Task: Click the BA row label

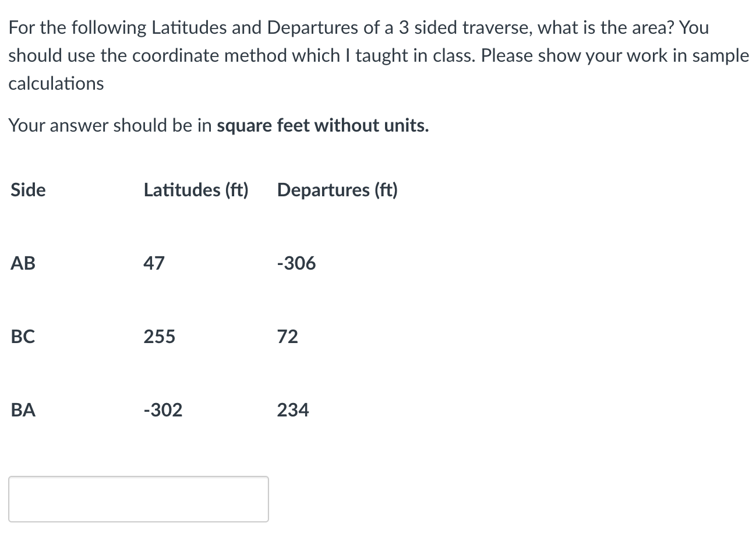Action: pyautogui.click(x=23, y=409)
